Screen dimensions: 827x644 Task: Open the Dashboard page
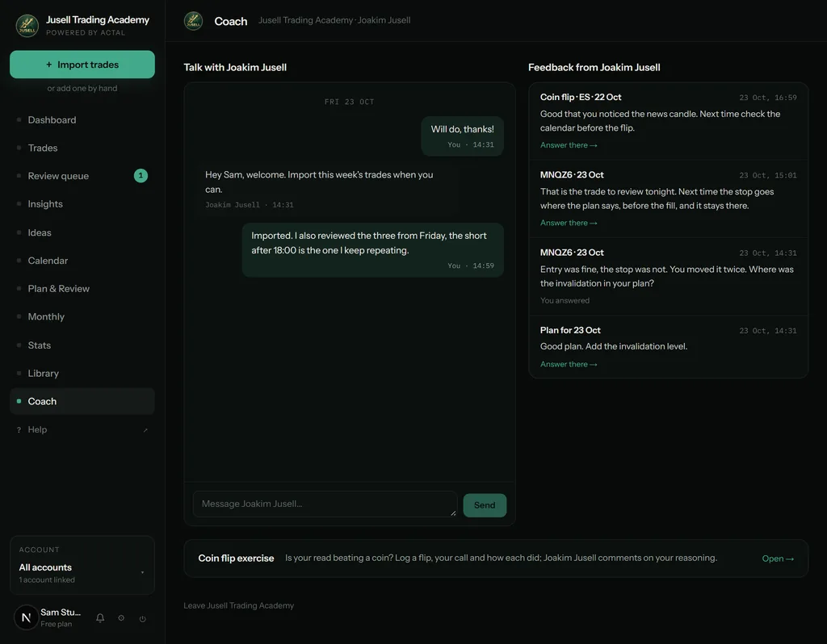(x=82, y=120)
